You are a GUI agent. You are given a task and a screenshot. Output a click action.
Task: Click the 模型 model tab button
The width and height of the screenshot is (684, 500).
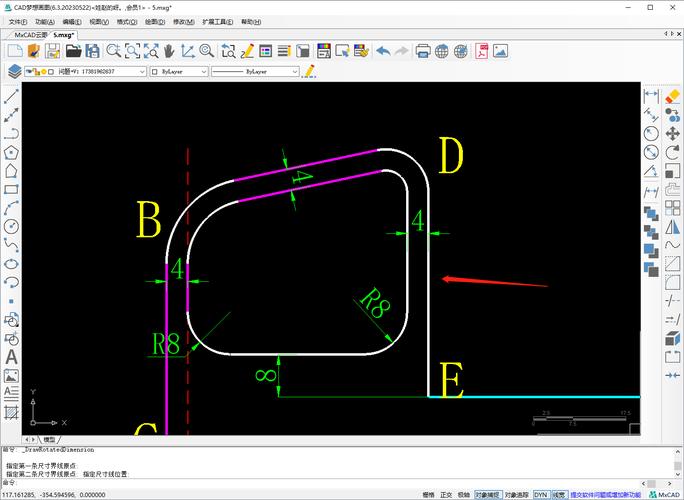pos(50,439)
